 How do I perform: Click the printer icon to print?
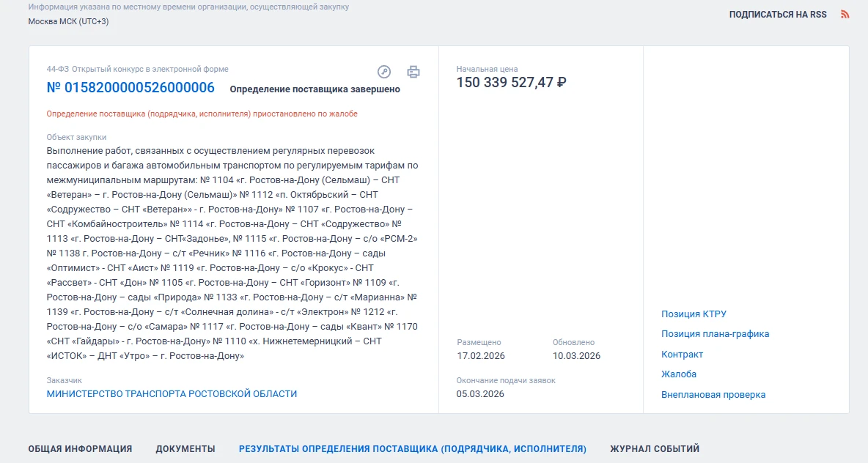413,71
